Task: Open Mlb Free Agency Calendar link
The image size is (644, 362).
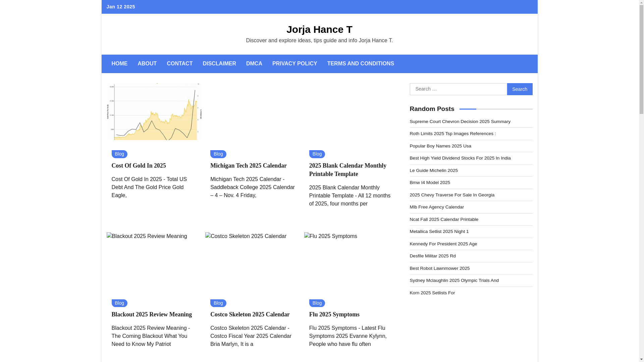Action: 437,207
